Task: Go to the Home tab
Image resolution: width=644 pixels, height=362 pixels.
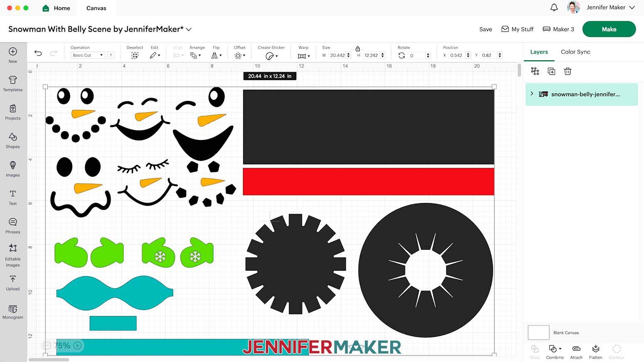Action: pyautogui.click(x=57, y=8)
